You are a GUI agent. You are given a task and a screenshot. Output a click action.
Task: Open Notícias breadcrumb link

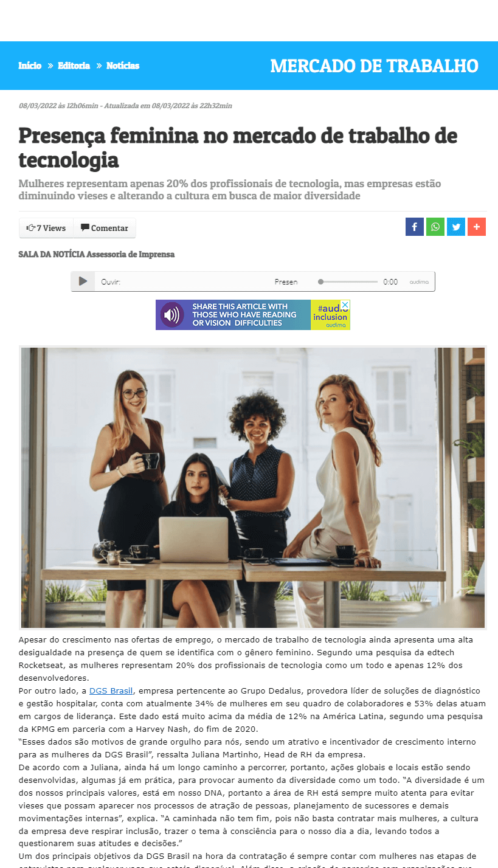(123, 66)
